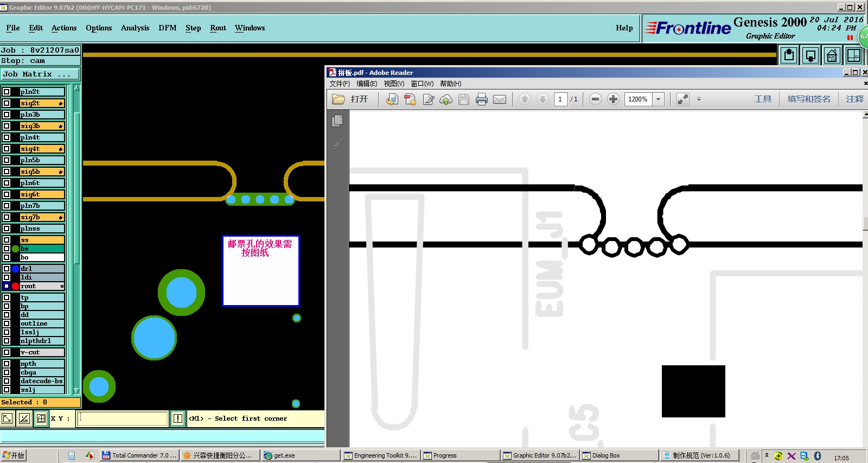Click the Genesis home view icon
This screenshot has width=868, height=463.
click(832, 55)
